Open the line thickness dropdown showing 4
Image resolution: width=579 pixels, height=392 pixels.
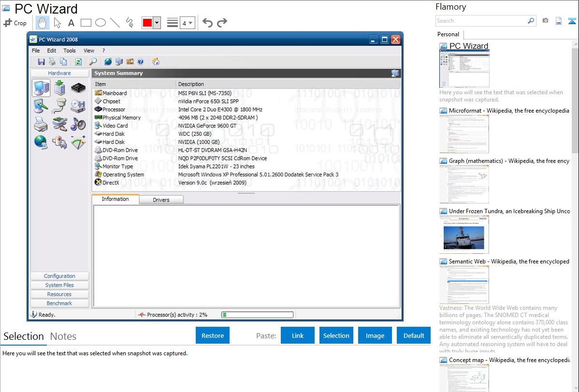click(x=187, y=23)
